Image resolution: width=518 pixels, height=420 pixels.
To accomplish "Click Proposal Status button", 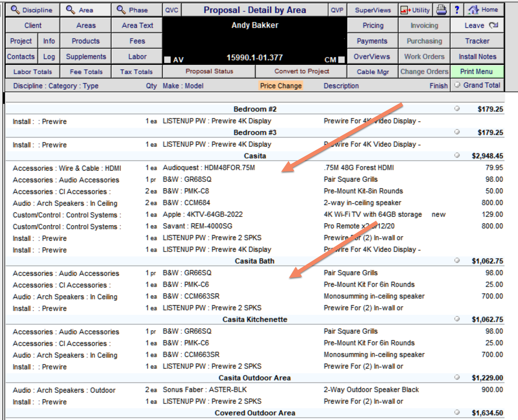I will [x=209, y=71].
